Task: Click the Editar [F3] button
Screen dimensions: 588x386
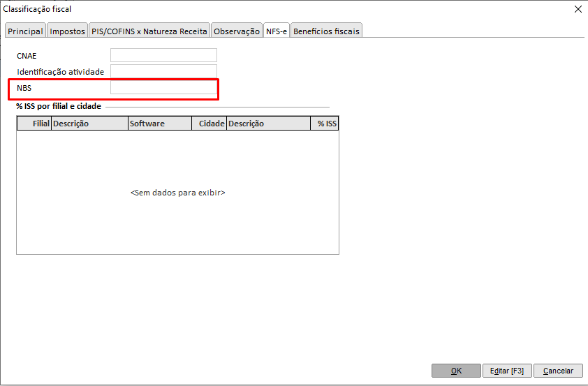Action: (506, 371)
